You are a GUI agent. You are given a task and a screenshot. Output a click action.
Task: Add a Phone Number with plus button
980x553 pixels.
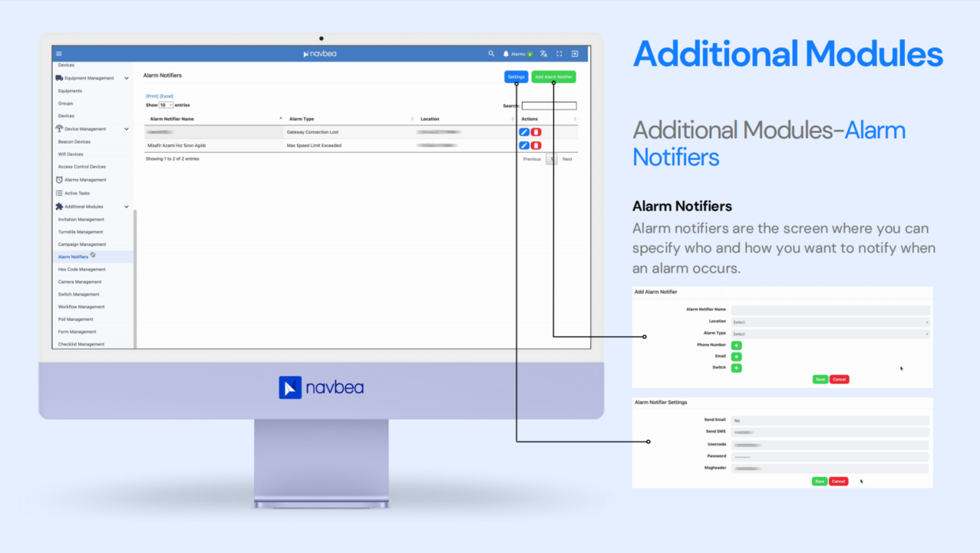(736, 346)
